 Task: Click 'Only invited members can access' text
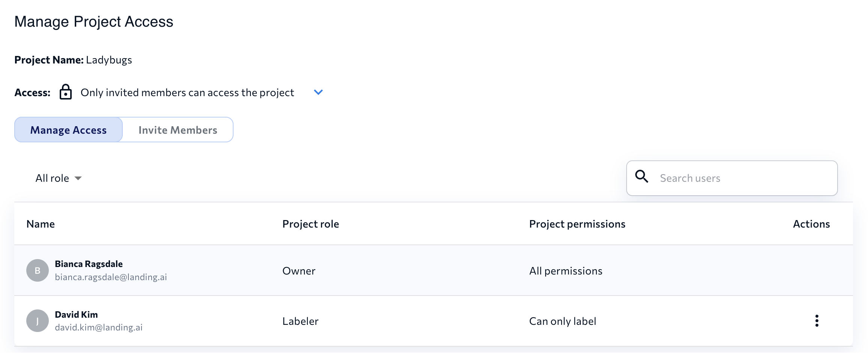[187, 92]
